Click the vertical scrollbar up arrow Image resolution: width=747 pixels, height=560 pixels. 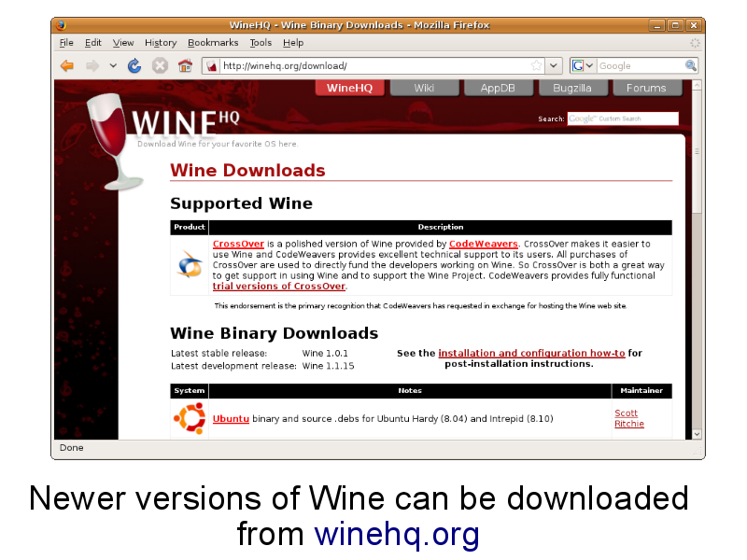click(697, 86)
